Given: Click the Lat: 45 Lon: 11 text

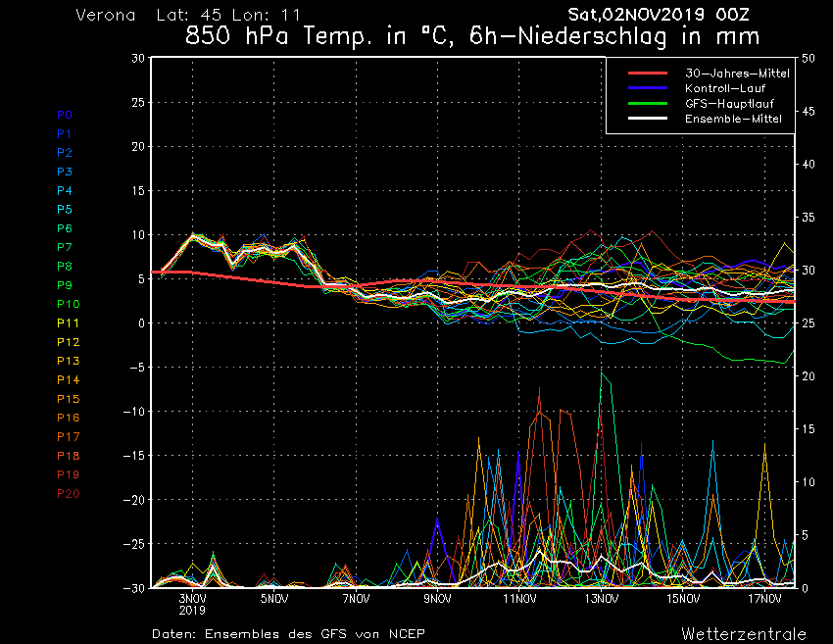Looking at the screenshot, I should (x=228, y=15).
